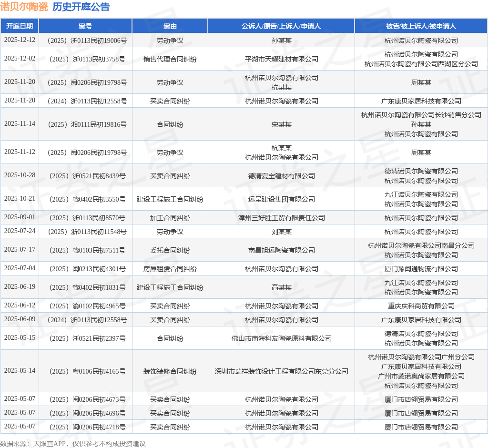Image resolution: width=488 pixels, height=448 pixels.
Task: Click defendant 杭州诺贝尔陶瓷有限公司长沙销售分公司
Action: (421, 115)
